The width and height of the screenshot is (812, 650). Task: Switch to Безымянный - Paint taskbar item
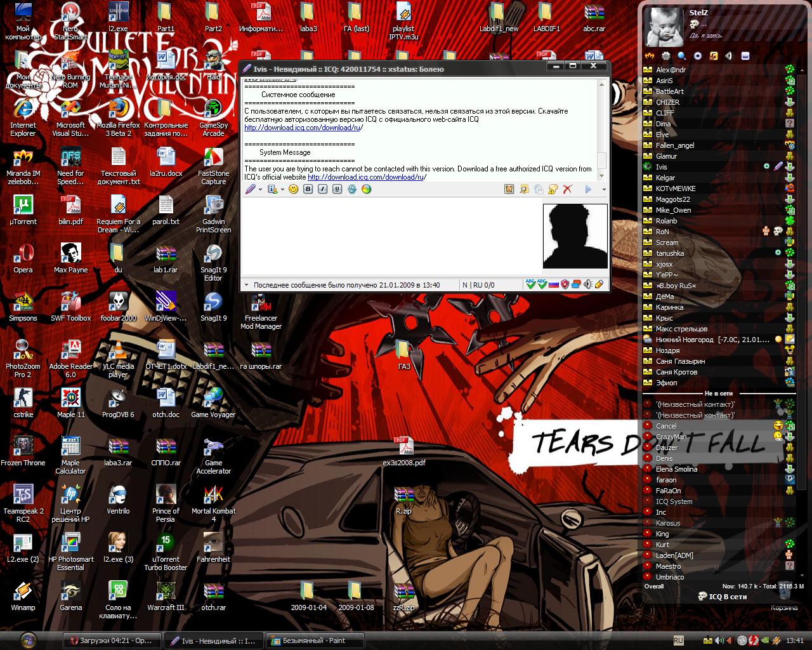pyautogui.click(x=315, y=640)
